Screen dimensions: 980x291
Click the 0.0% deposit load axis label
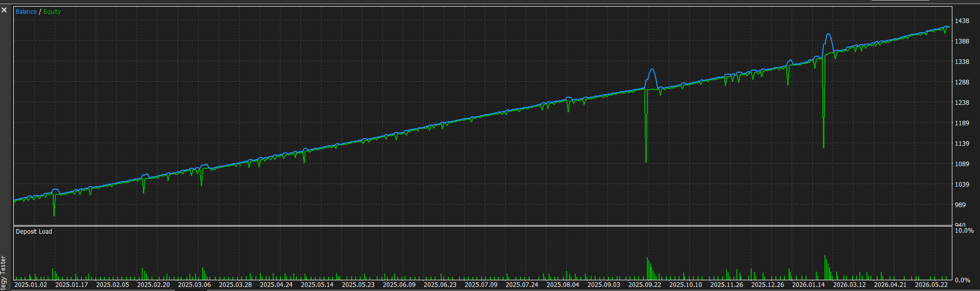coord(963,280)
